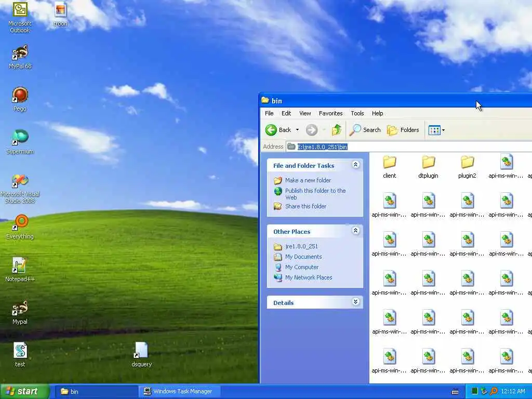Open the Edit menu

286,113
